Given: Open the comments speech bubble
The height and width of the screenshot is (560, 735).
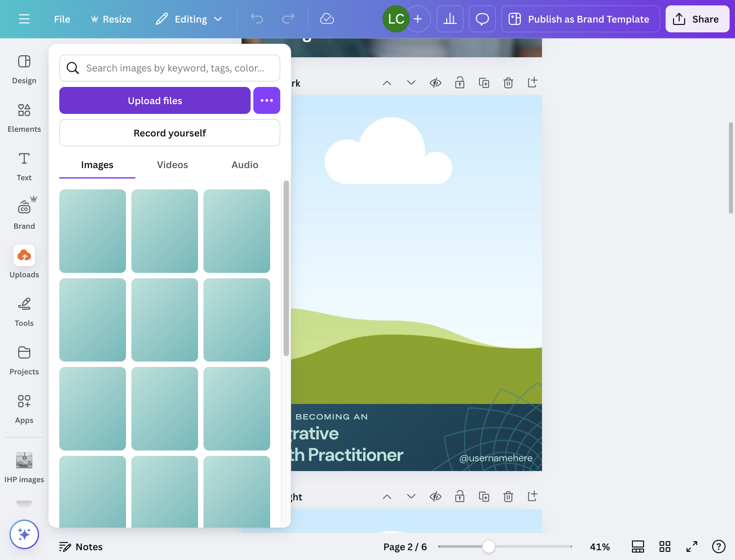Looking at the screenshot, I should pyautogui.click(x=482, y=19).
